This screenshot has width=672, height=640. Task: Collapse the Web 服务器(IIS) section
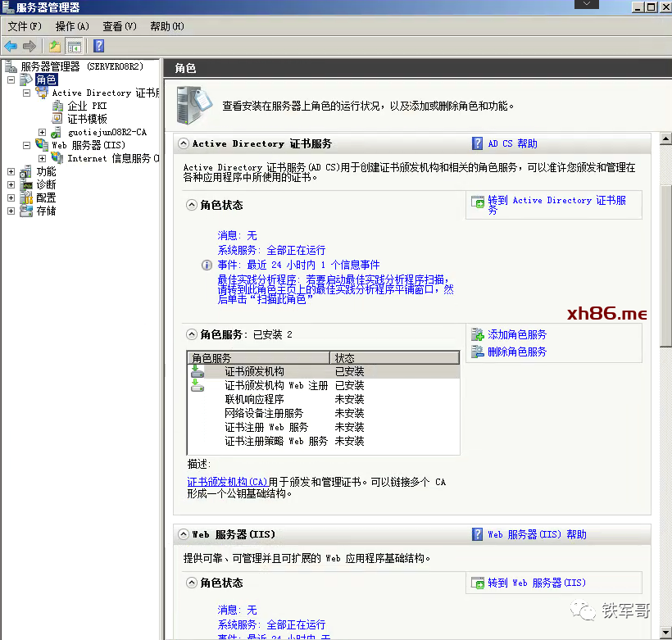pyautogui.click(x=184, y=534)
